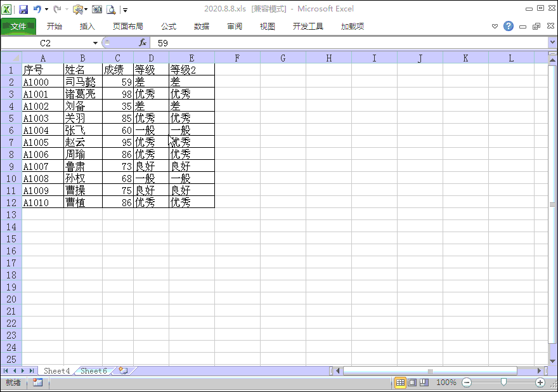558x392 pixels.
Task: Click the Undo arrow icon
Action: 37,10
